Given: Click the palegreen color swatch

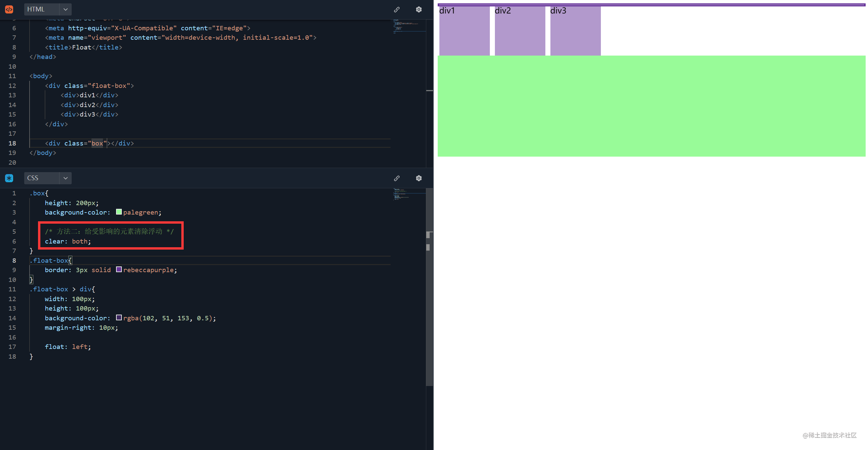Looking at the screenshot, I should click(x=119, y=212).
